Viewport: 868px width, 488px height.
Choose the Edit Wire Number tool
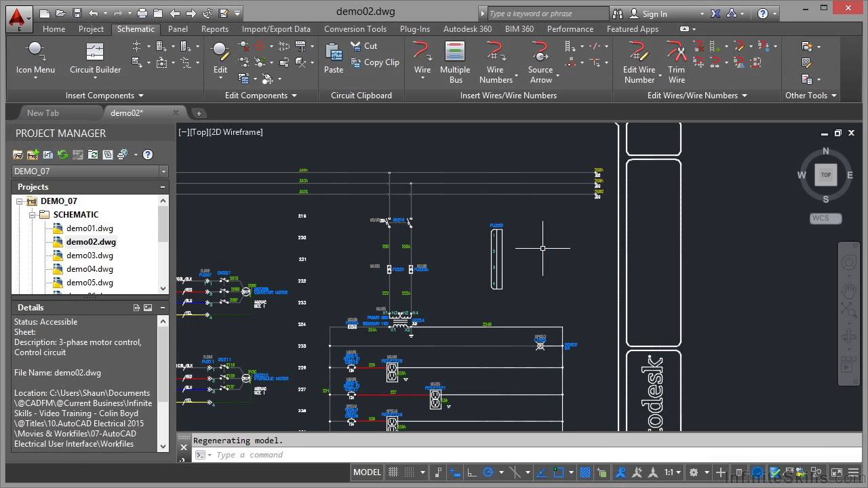(x=639, y=62)
